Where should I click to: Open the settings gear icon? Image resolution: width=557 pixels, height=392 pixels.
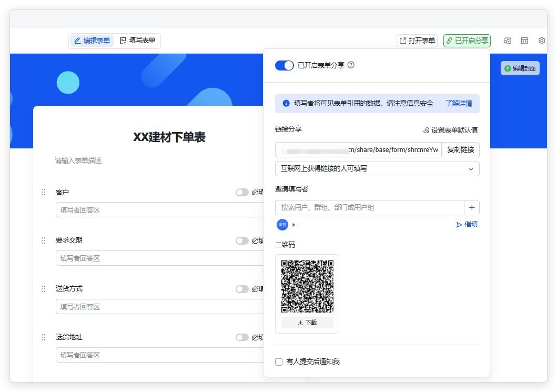(x=542, y=41)
